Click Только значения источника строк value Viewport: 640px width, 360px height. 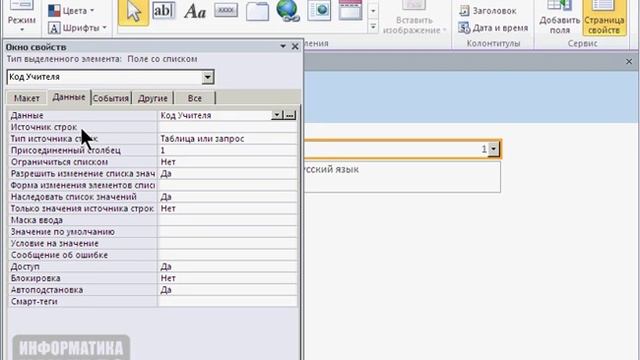[x=227, y=209]
